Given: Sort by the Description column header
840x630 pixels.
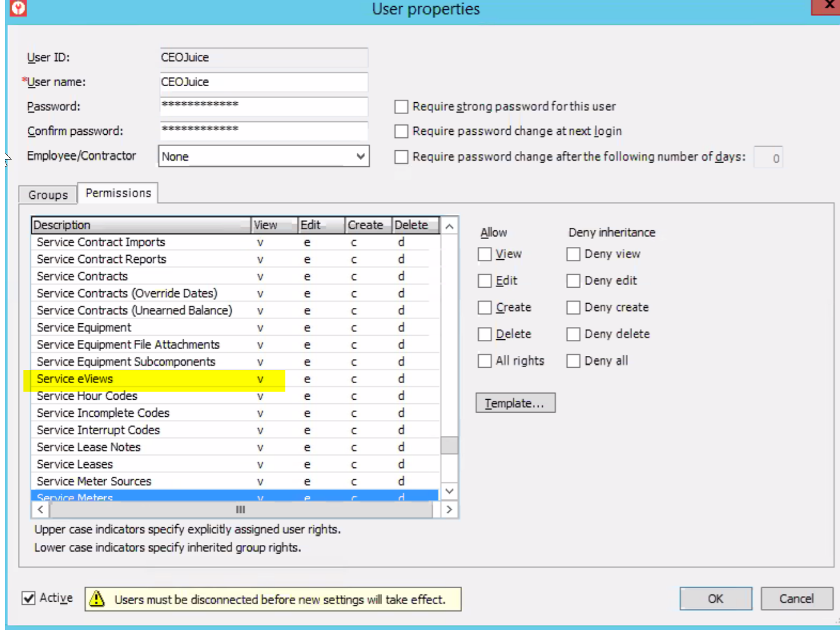Looking at the screenshot, I should click(141, 225).
